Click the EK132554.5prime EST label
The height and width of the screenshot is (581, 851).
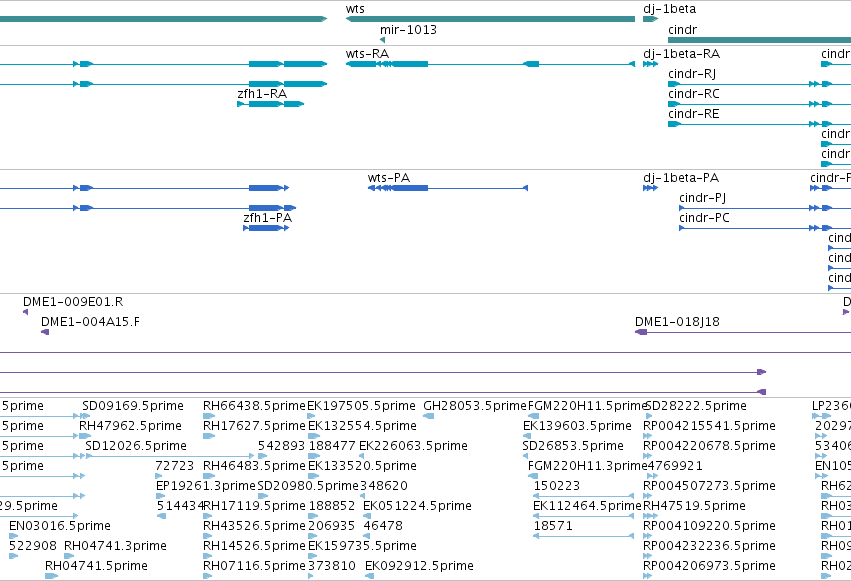pos(362,426)
